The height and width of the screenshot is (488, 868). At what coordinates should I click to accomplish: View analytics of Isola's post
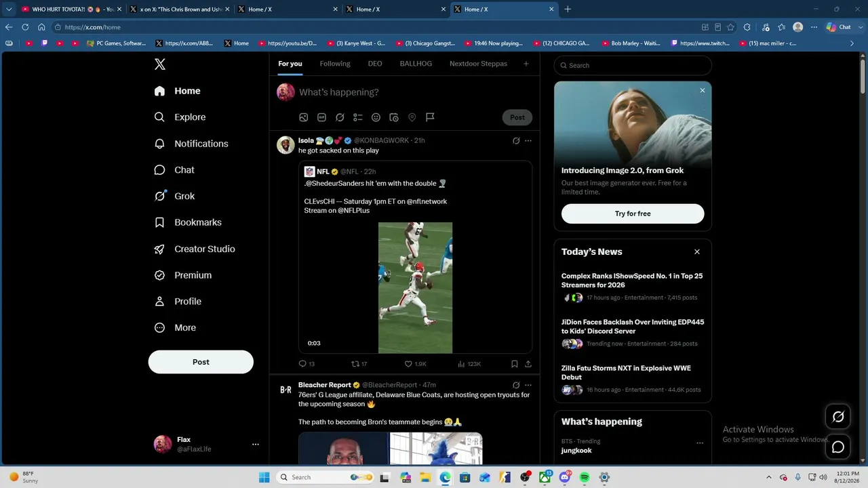tap(469, 364)
